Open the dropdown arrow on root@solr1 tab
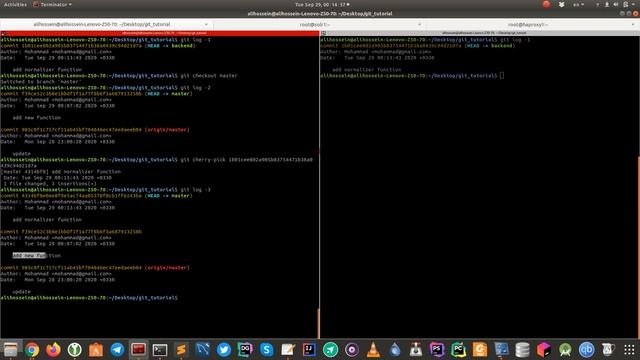640x360 pixels. point(420,24)
